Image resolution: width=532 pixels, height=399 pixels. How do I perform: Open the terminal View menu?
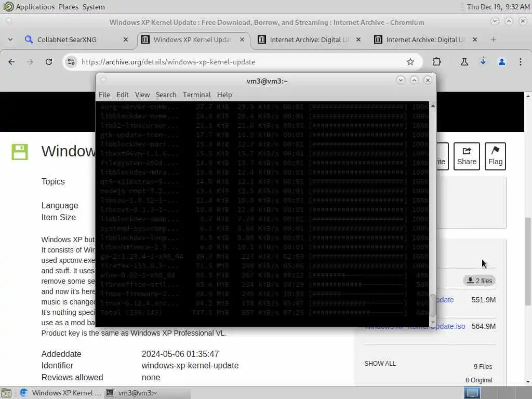coord(142,95)
